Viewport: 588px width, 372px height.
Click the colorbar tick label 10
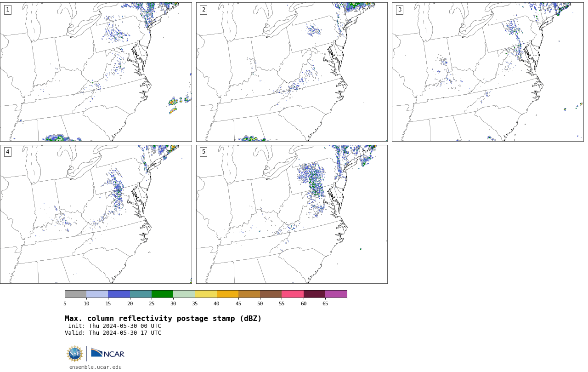pos(86,303)
